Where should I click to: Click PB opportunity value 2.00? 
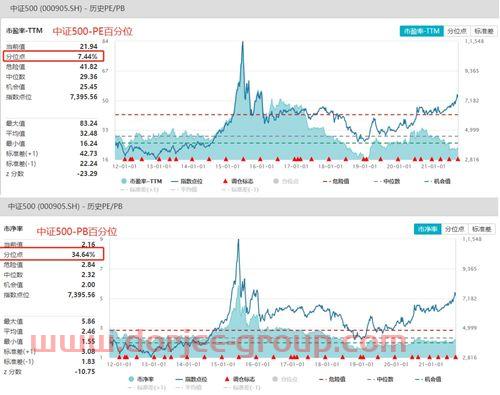(88, 285)
